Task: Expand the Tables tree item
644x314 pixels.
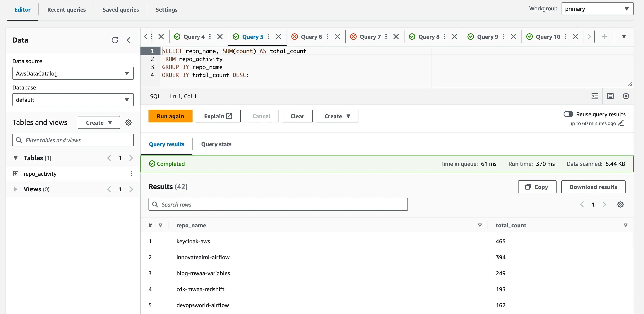Action: [16, 157]
